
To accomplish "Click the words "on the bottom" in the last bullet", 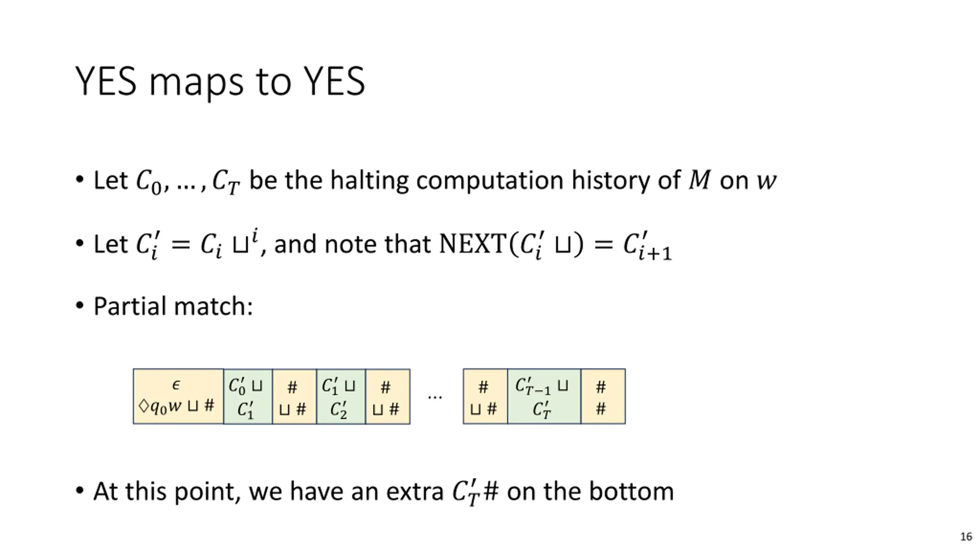I will click(x=590, y=491).
